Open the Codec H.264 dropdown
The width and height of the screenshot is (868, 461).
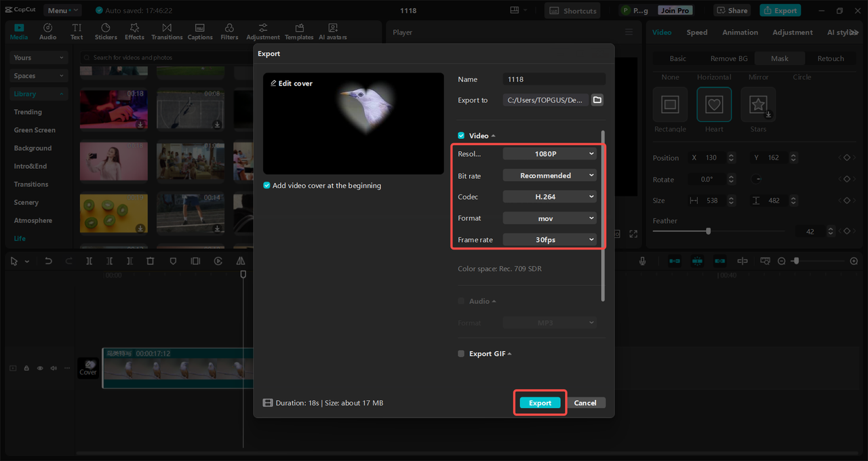tap(550, 197)
